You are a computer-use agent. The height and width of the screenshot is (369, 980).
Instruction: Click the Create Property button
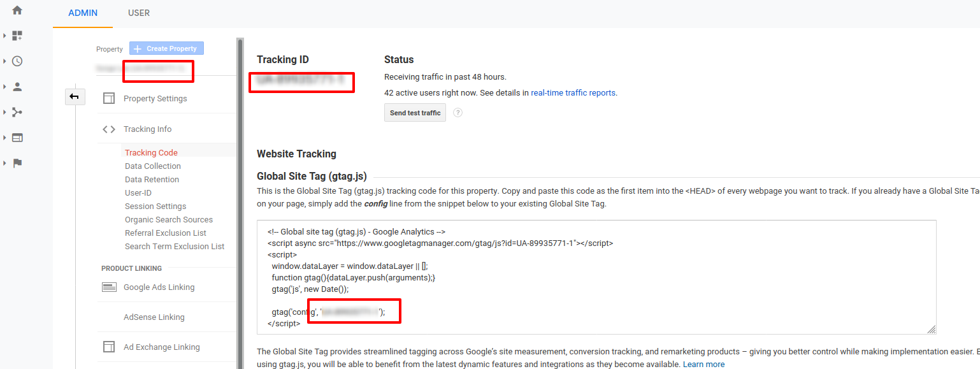point(166,48)
